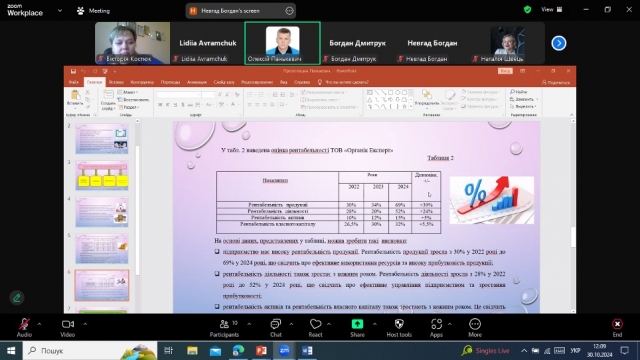Screen dimensions: 640x360
Task: Open the Apps icon in Zoom
Action: click(436, 328)
